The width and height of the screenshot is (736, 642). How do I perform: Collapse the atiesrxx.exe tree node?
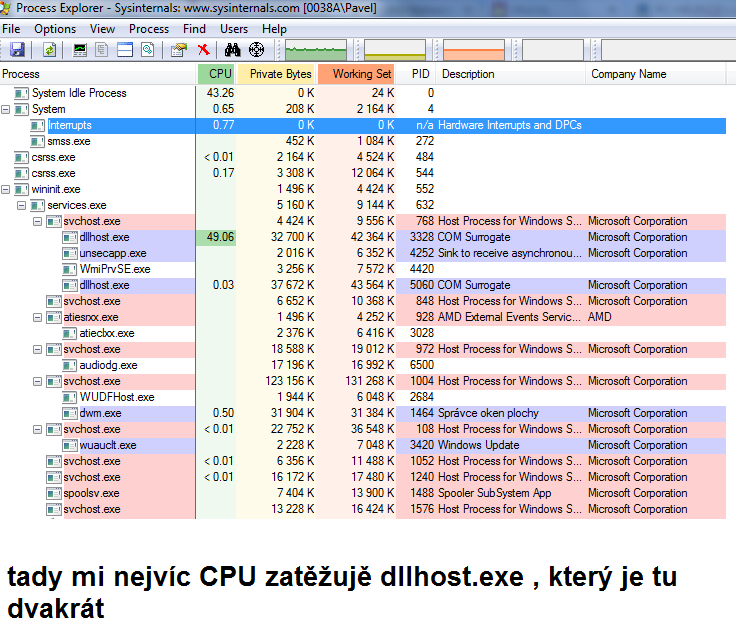coord(38,318)
